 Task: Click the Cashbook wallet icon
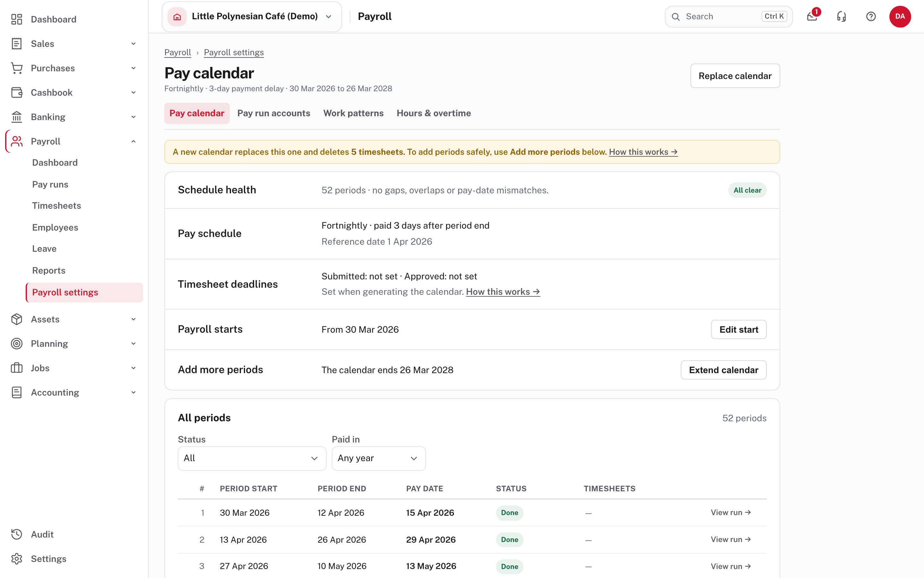click(x=16, y=92)
